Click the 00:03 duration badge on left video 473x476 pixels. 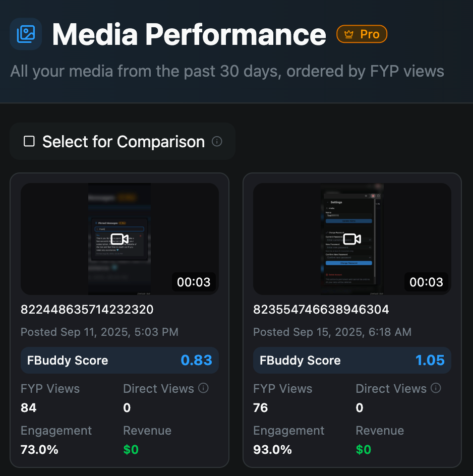[194, 282]
